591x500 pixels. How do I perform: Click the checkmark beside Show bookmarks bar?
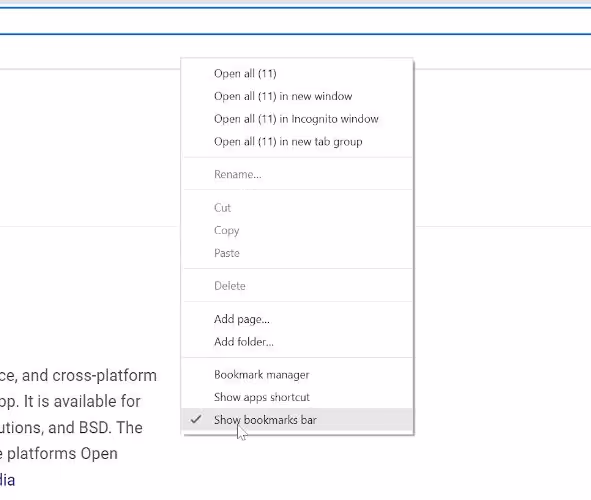(x=196, y=419)
